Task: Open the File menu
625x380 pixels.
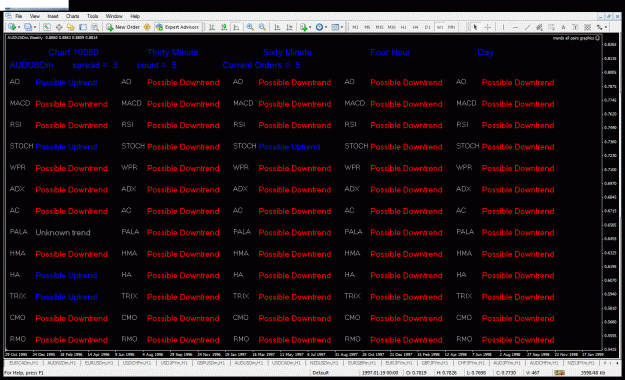Action: [x=19, y=16]
